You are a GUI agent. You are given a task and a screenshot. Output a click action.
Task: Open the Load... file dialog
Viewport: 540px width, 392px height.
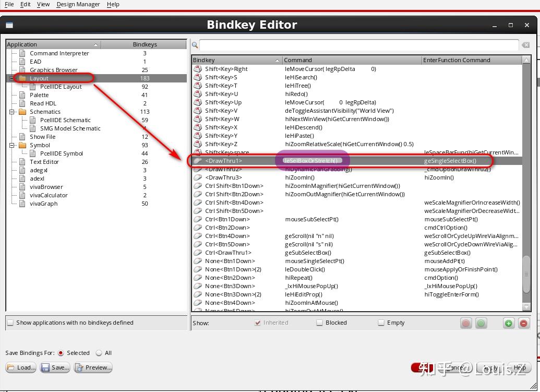click(x=20, y=367)
